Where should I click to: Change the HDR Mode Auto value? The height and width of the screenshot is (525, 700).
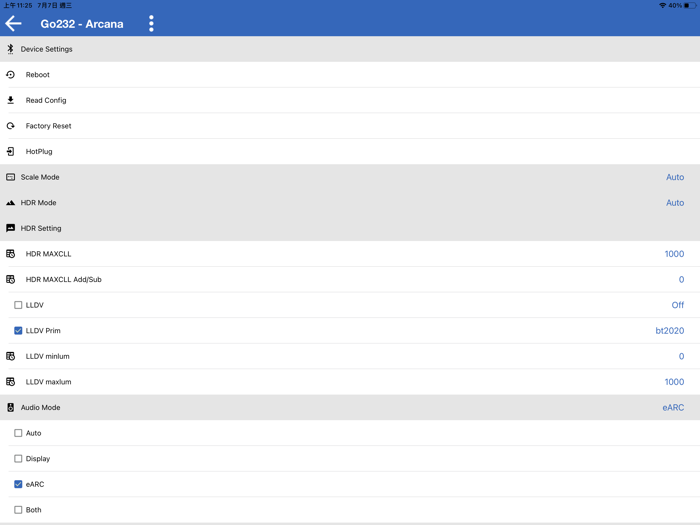(675, 203)
